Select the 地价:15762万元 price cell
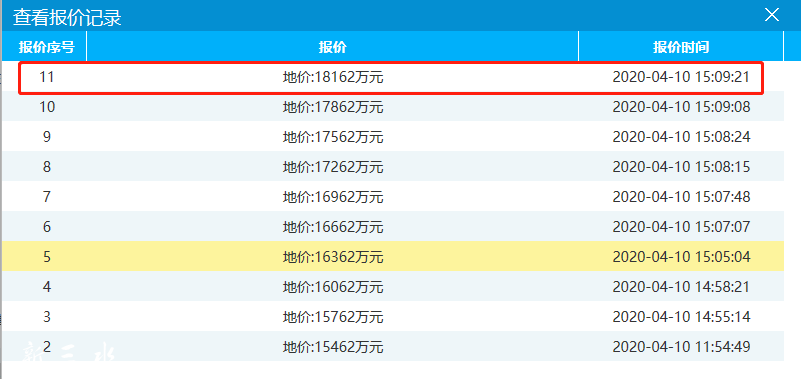 coord(333,317)
